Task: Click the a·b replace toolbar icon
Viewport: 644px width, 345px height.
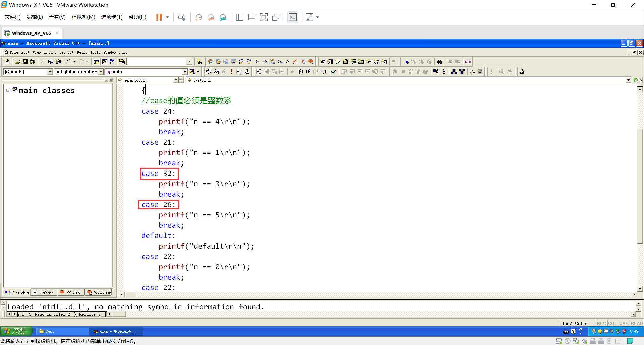Action: click(468, 62)
